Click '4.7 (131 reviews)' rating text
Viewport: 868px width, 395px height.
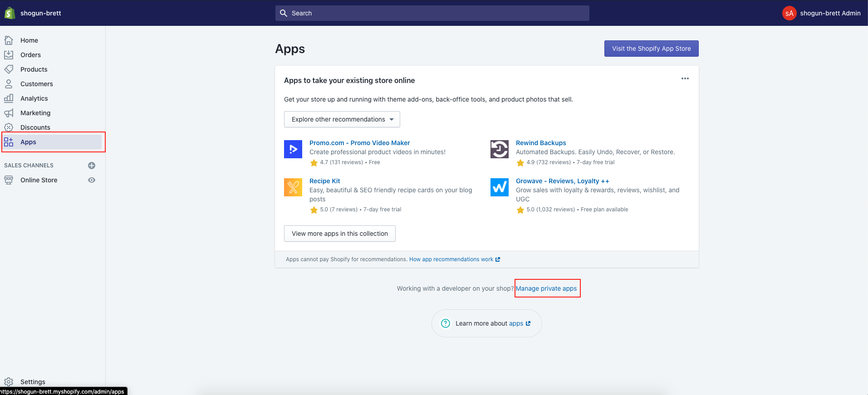tap(341, 162)
